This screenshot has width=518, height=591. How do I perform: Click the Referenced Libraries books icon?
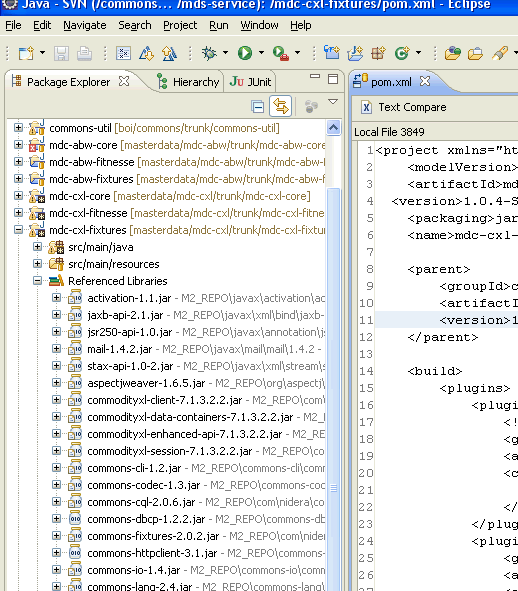56,281
